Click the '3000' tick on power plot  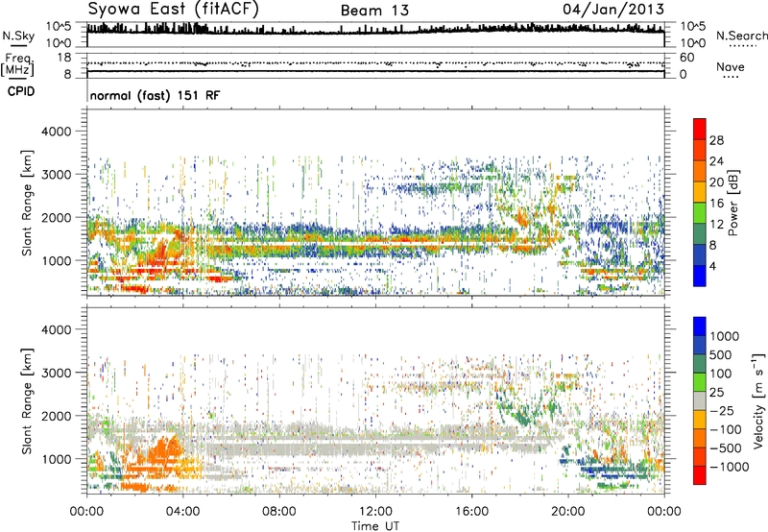56,175
